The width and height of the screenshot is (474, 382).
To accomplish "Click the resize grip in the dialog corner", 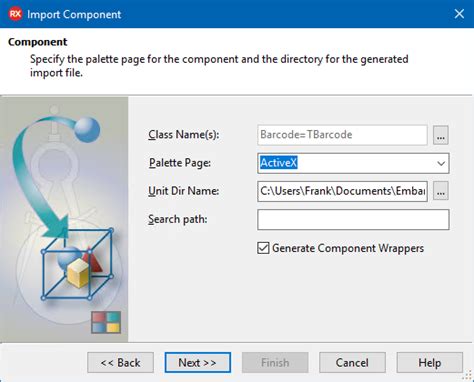I will 468,376.
